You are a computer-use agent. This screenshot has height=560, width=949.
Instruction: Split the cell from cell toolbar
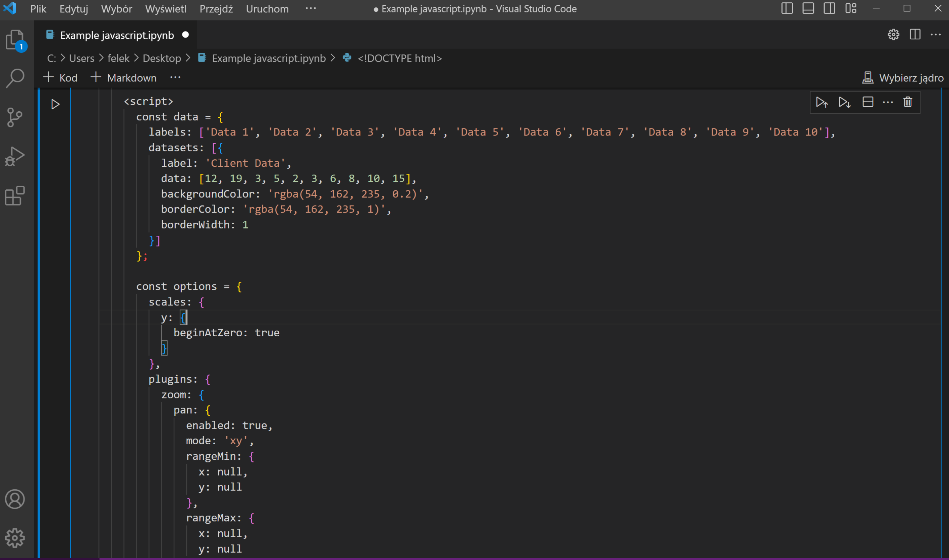pos(868,102)
